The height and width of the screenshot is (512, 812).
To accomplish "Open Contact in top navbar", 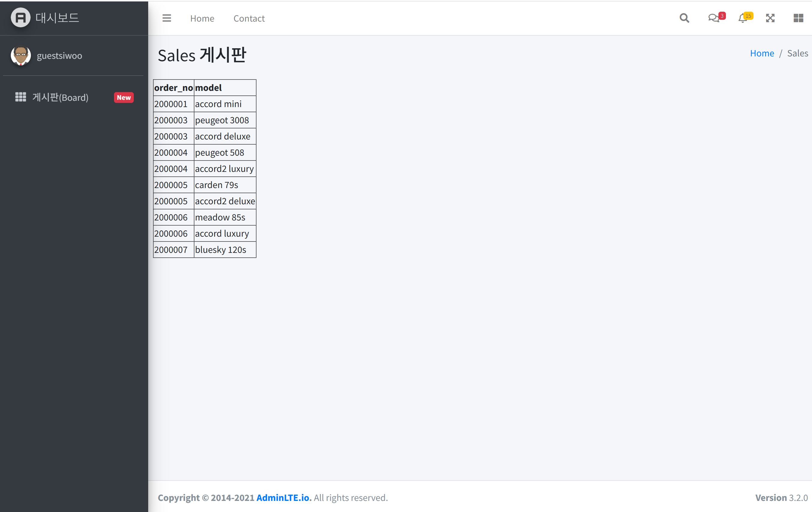I will pos(249,19).
